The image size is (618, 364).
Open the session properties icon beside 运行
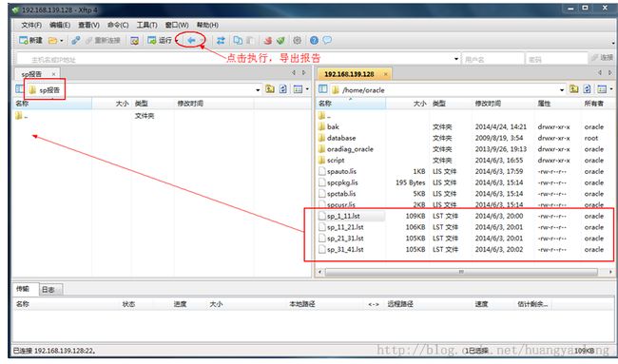pos(134,40)
